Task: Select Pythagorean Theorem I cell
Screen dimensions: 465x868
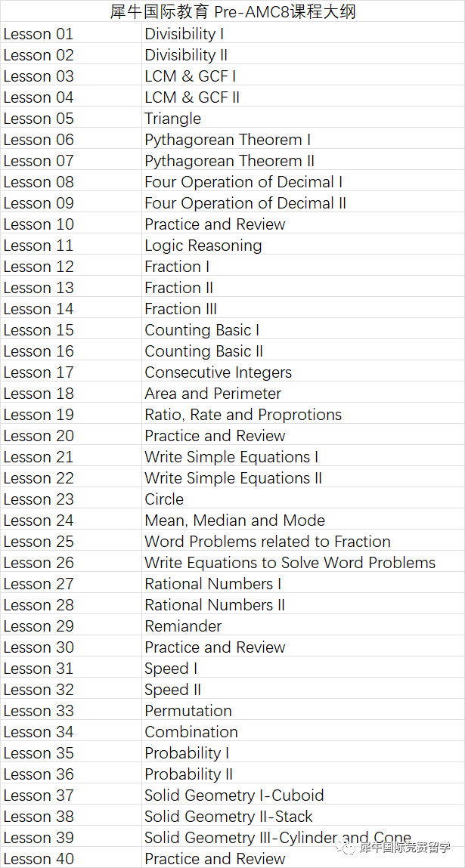Action: tap(302, 140)
